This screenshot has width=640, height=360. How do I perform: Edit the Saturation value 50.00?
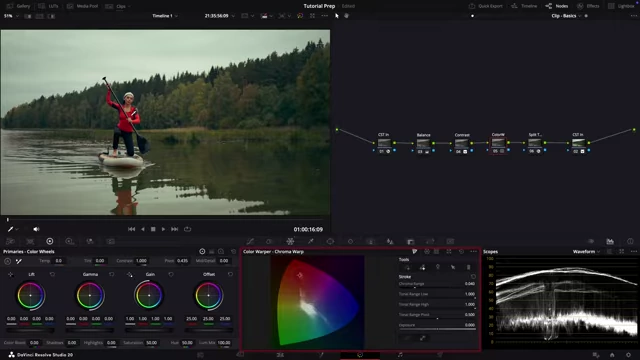[151, 343]
